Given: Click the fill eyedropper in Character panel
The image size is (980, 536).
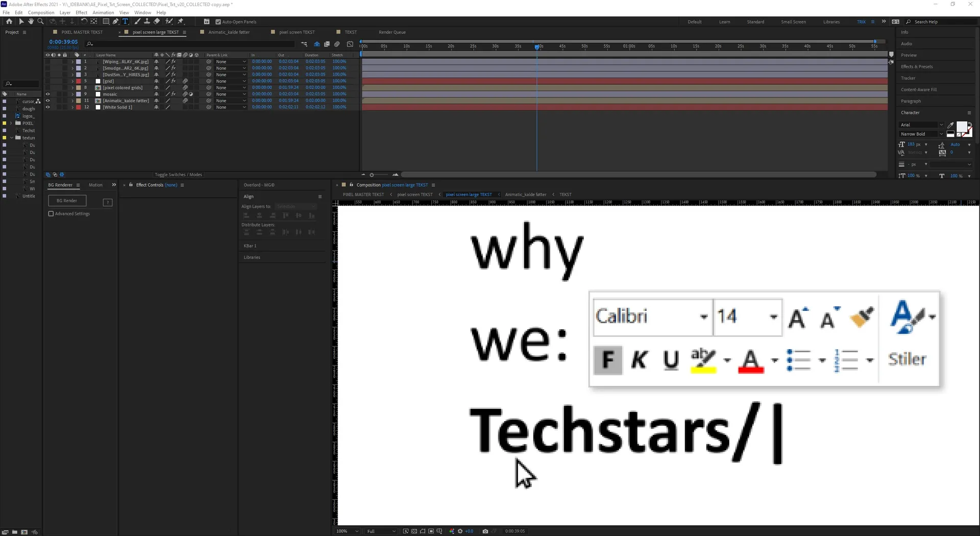Looking at the screenshot, I should pos(950,125).
